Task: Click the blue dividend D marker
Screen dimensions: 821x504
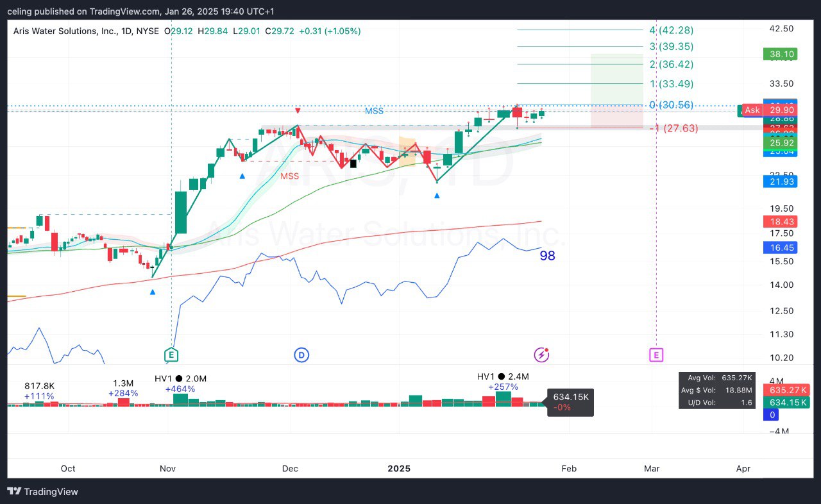Action: point(301,355)
